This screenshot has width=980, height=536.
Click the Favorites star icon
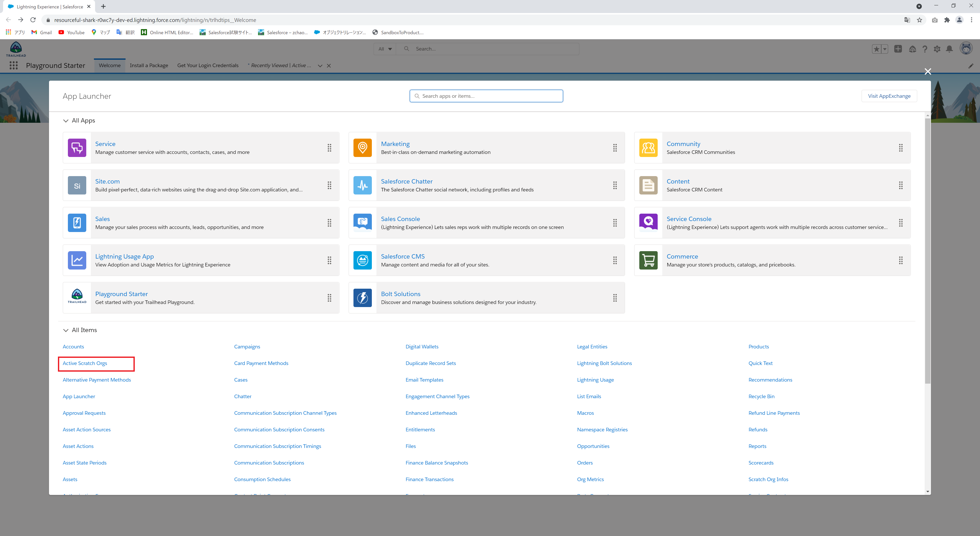point(877,49)
